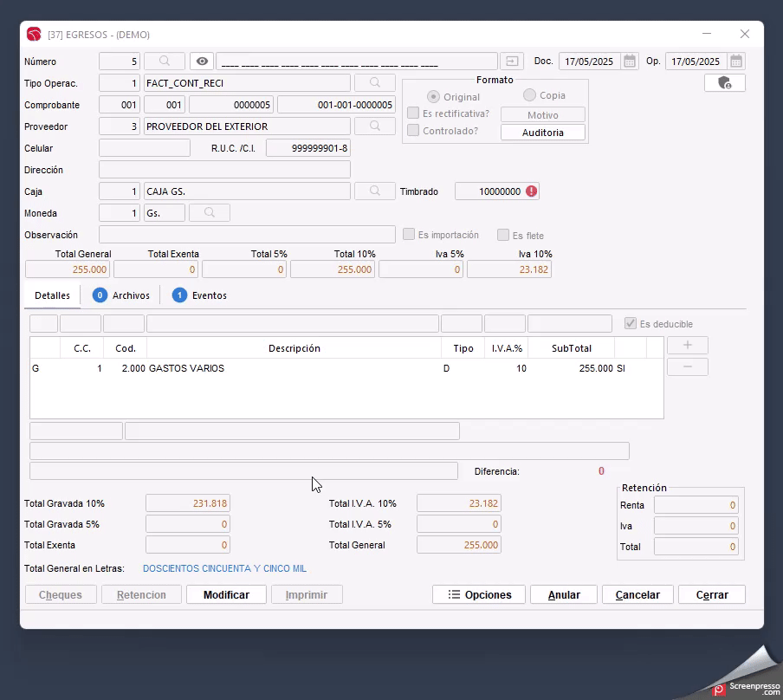The height and width of the screenshot is (700, 783).
Task: Open Proveedor search magnifier
Action: point(375,126)
